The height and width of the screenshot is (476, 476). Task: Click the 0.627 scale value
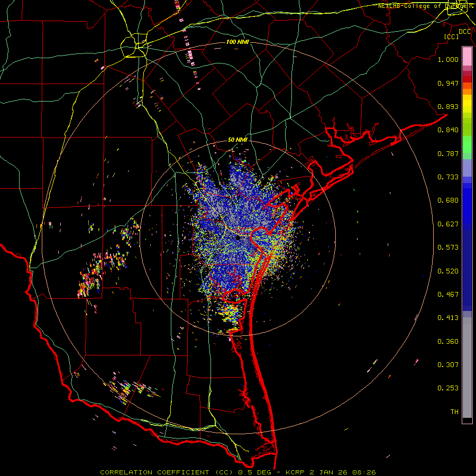[x=448, y=224]
